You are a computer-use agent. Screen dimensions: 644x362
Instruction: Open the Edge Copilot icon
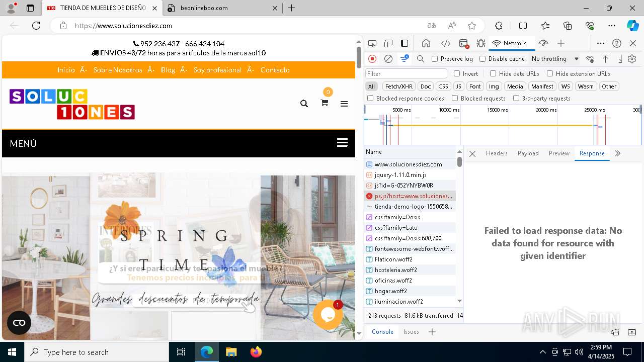pyautogui.click(x=632, y=26)
